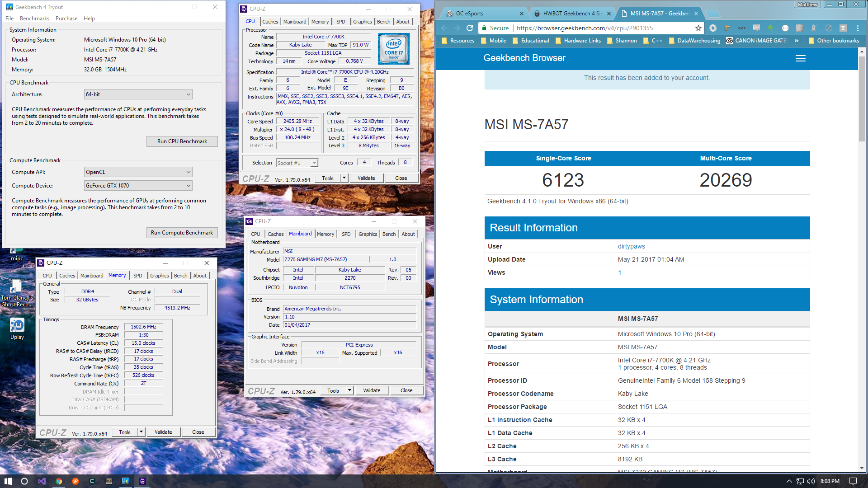Image resolution: width=868 pixels, height=488 pixels.
Task: Click Close button in CPU-Z Mainboard window
Action: (406, 390)
